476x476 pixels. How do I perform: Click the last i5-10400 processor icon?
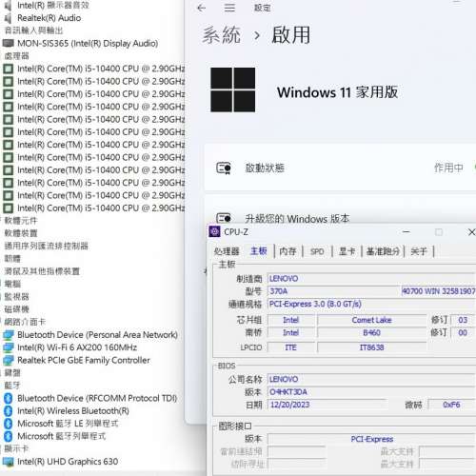click(9, 208)
